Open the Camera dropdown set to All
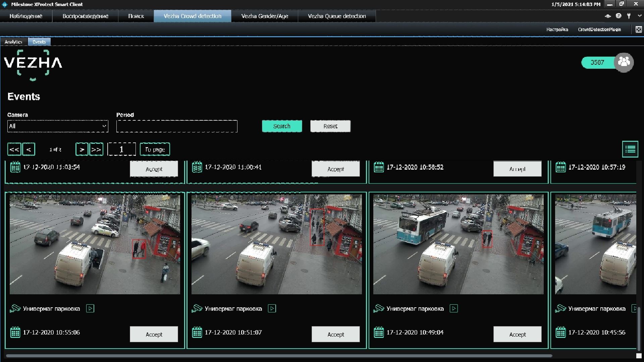 coord(58,126)
